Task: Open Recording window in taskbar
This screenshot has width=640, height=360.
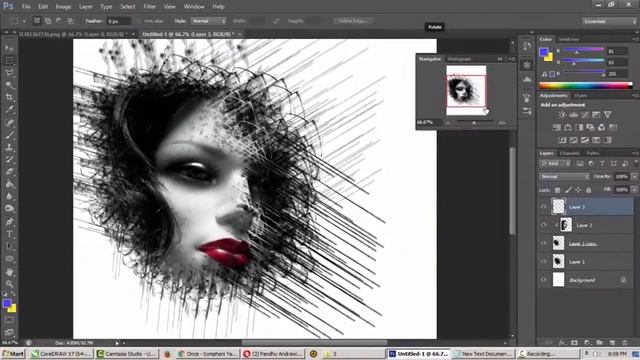Action: coord(547,354)
